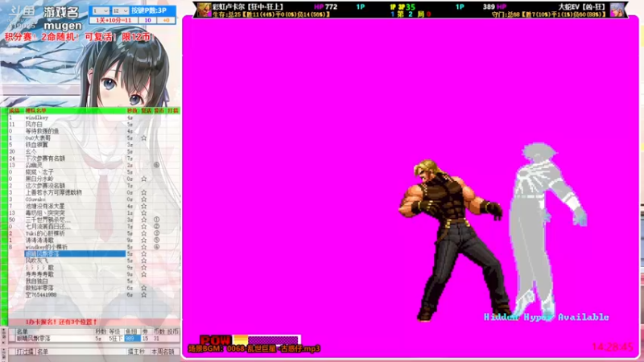The width and height of the screenshot is (644, 362).
Task: Click the star in the blue highlighted row
Action: (144, 254)
